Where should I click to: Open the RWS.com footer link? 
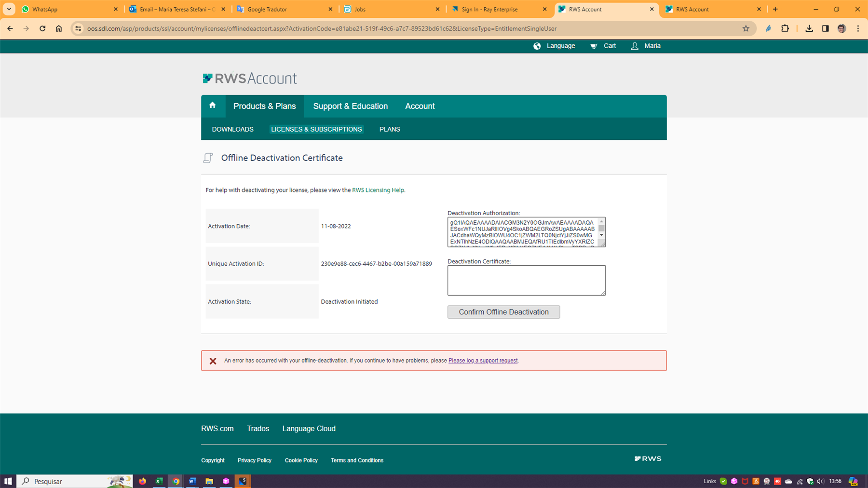217,429
